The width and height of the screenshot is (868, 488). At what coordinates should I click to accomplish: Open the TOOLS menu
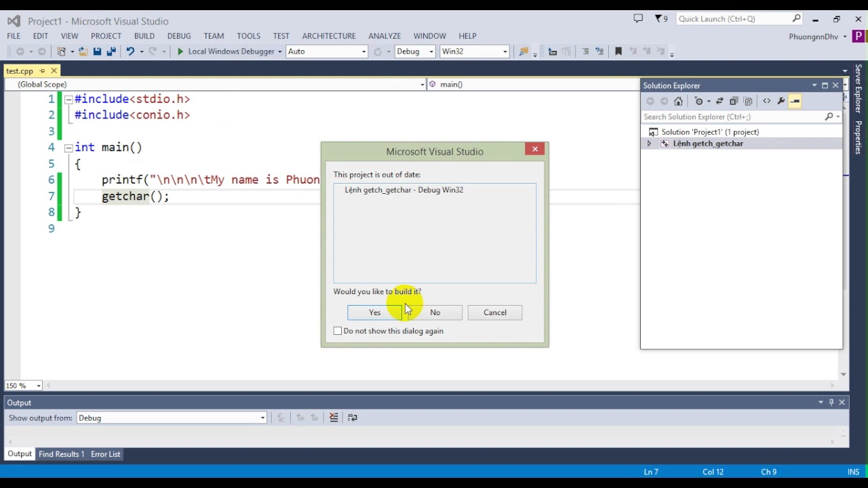[x=248, y=36]
